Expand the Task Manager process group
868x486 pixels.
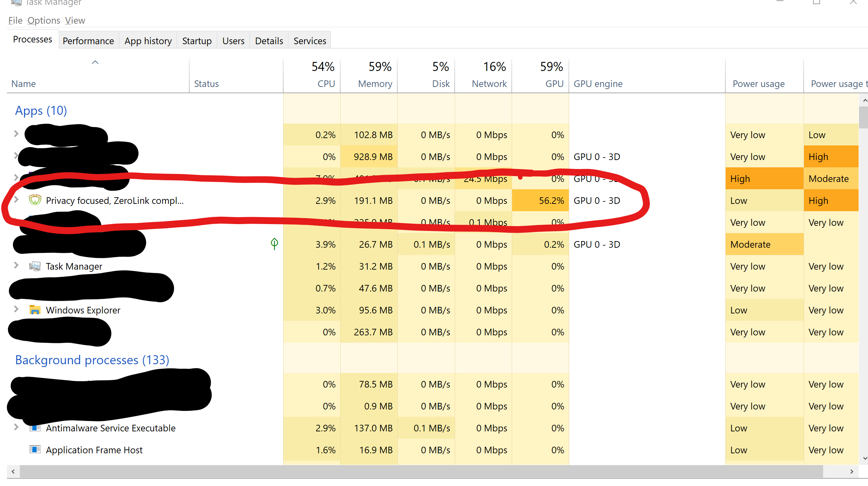point(16,265)
